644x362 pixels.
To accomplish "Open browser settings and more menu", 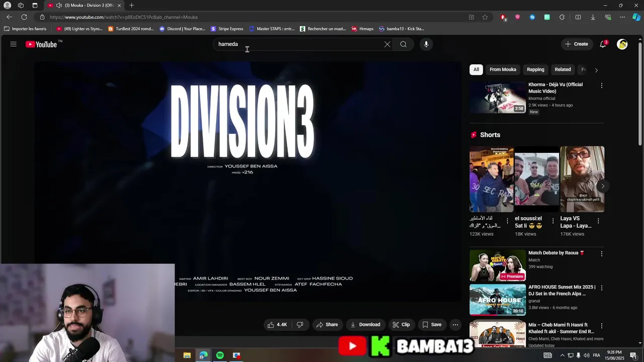I will tap(622, 17).
